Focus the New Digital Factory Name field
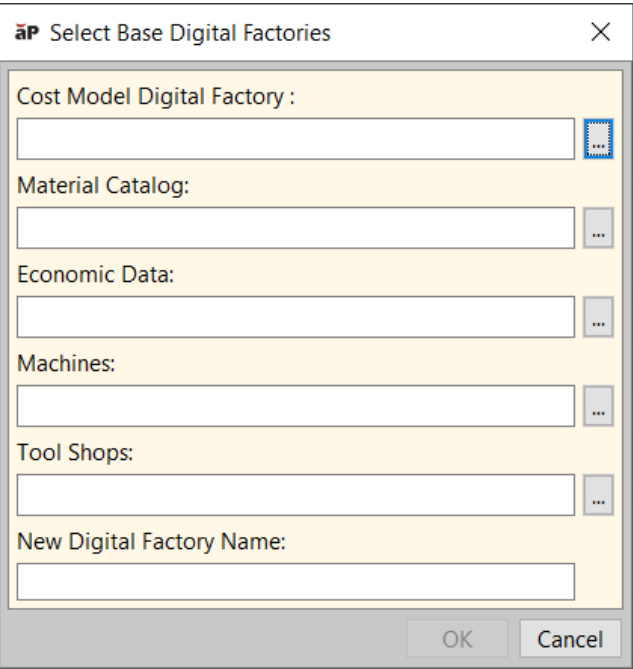This screenshot has width=633, height=669. [295, 582]
